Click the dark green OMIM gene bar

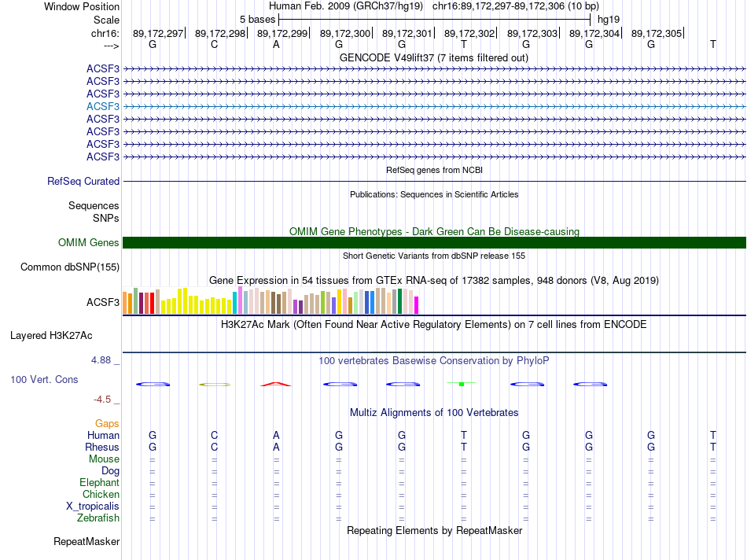pos(434,242)
